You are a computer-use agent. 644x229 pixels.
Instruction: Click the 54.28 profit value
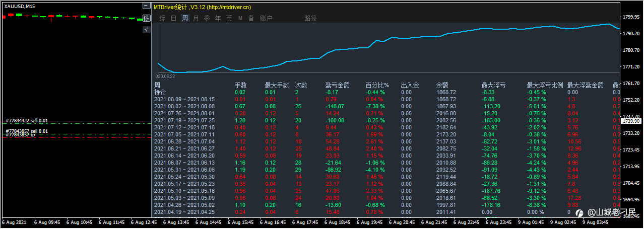click(333, 142)
